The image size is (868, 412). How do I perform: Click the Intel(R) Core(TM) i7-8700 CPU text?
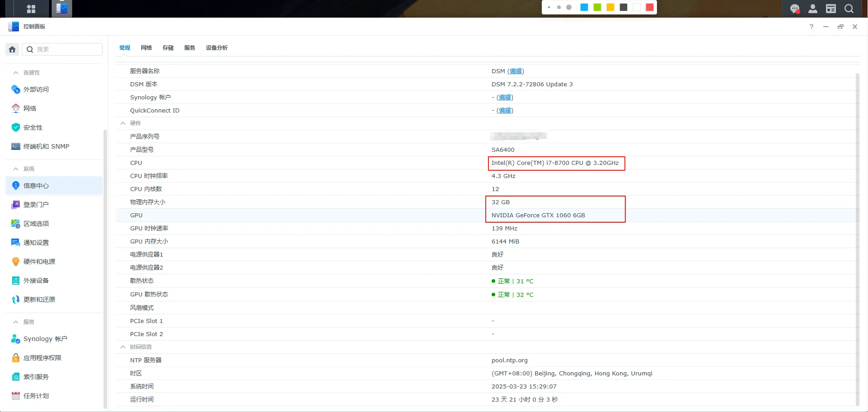(x=555, y=163)
